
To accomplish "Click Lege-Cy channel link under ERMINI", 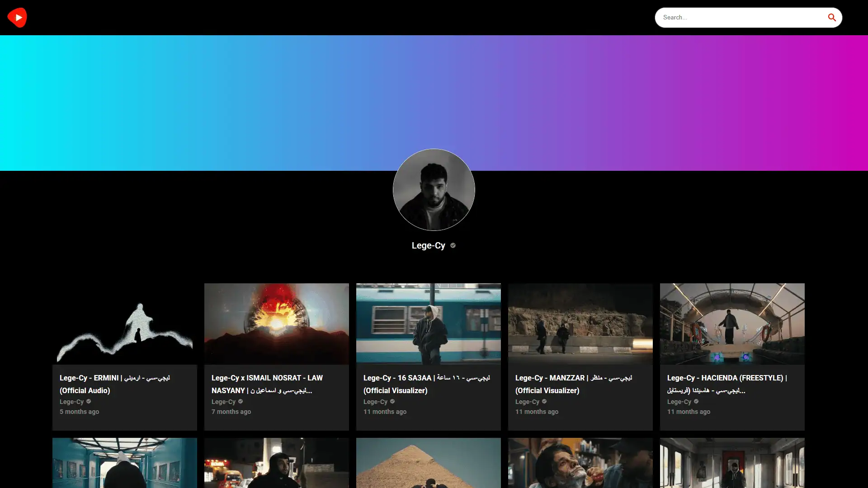I will click(x=71, y=402).
